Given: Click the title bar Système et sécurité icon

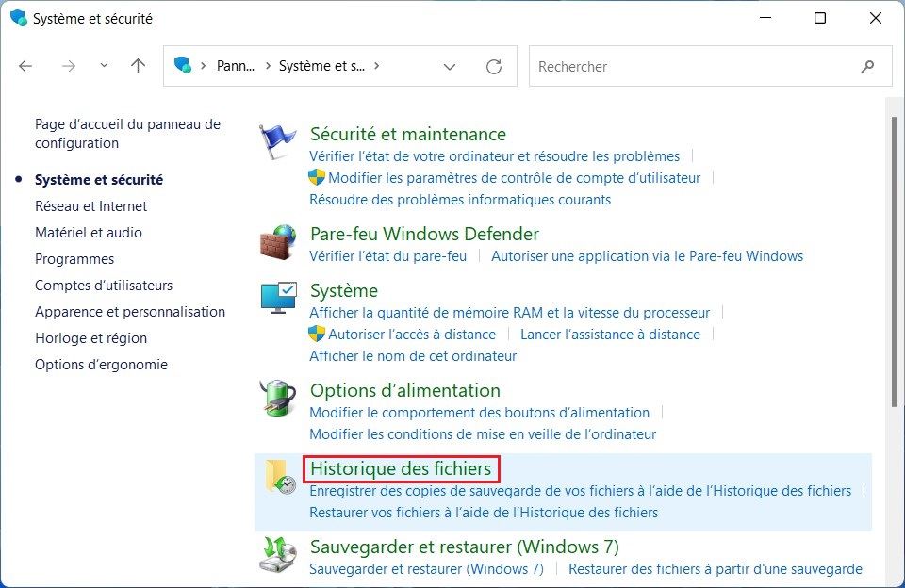Looking at the screenshot, I should (x=19, y=18).
